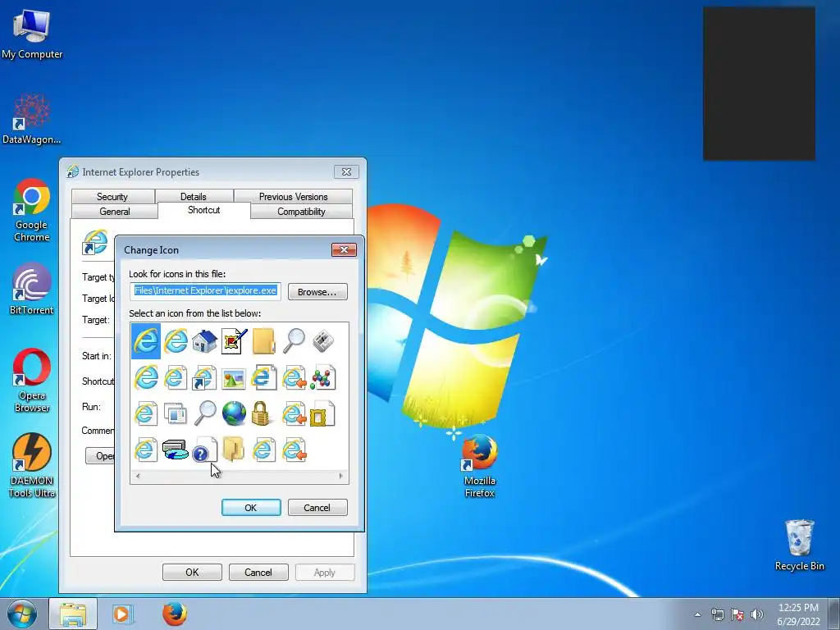Open Firefox from the taskbar

pos(175,614)
